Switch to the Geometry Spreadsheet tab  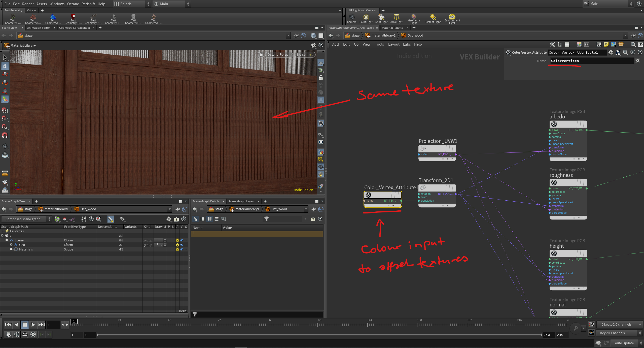[x=74, y=28]
